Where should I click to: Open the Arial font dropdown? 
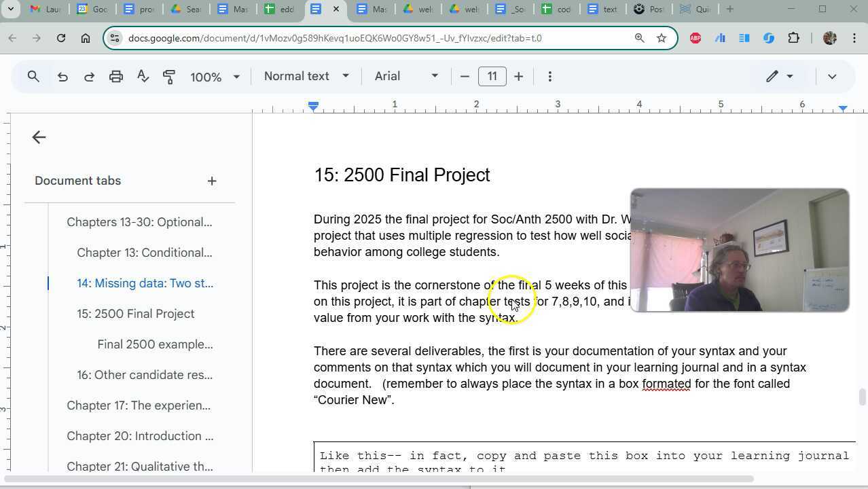click(x=406, y=76)
